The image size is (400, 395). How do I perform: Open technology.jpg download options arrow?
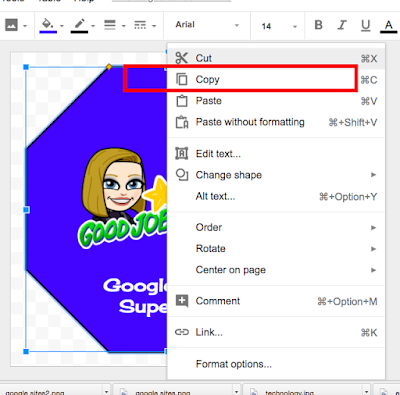click(x=366, y=392)
